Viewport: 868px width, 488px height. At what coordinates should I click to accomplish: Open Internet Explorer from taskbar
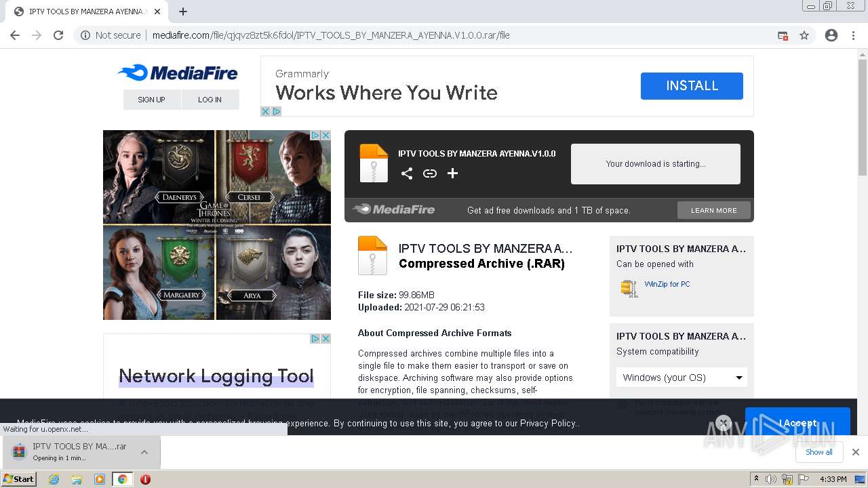(x=54, y=479)
